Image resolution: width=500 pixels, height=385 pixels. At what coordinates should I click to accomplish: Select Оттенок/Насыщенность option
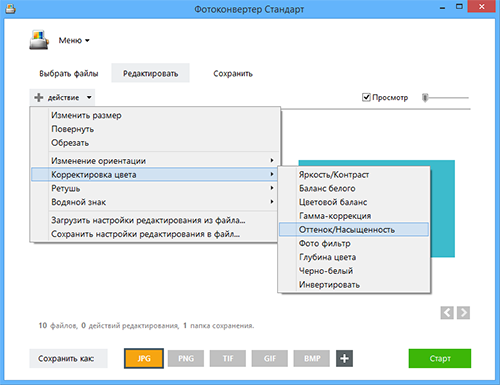click(354, 230)
